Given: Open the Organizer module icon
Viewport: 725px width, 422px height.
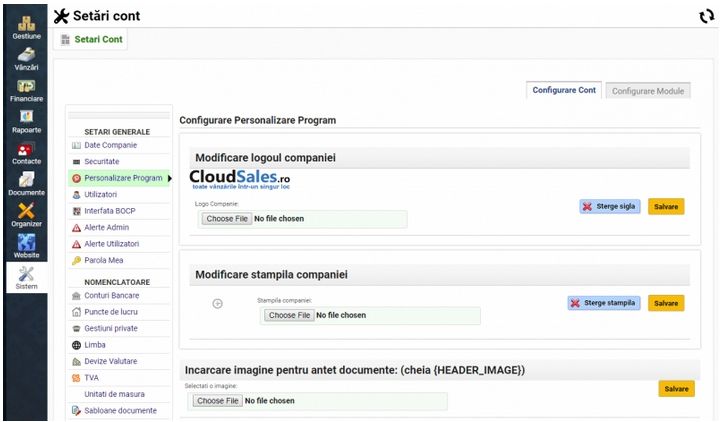Looking at the screenshot, I should (x=26, y=215).
